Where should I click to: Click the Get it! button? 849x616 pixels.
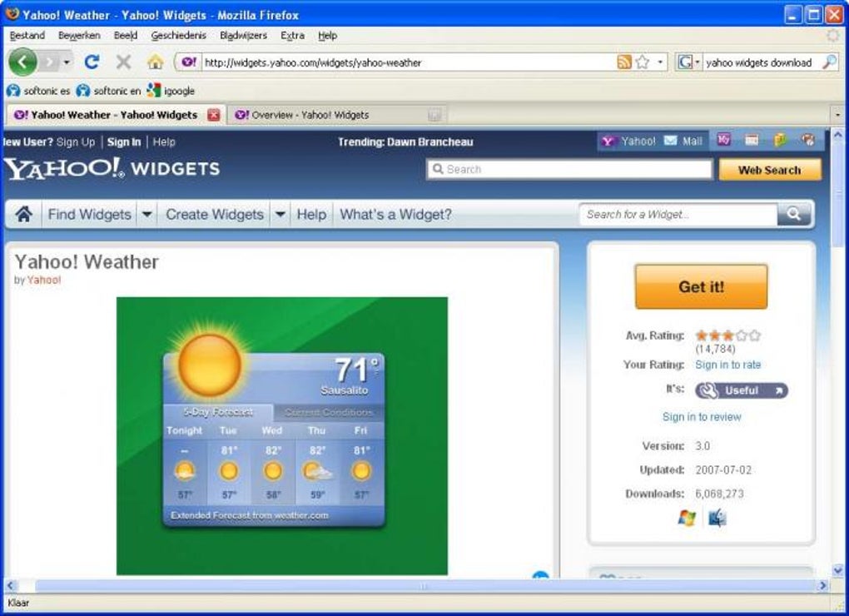[701, 286]
